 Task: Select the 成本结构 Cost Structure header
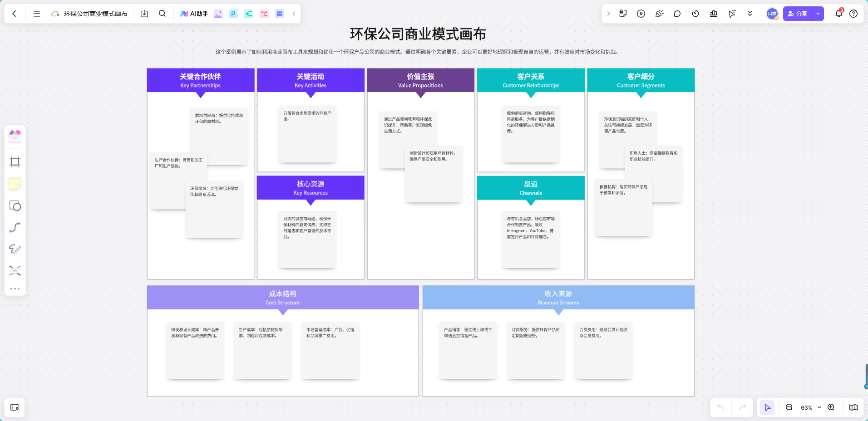click(x=282, y=298)
